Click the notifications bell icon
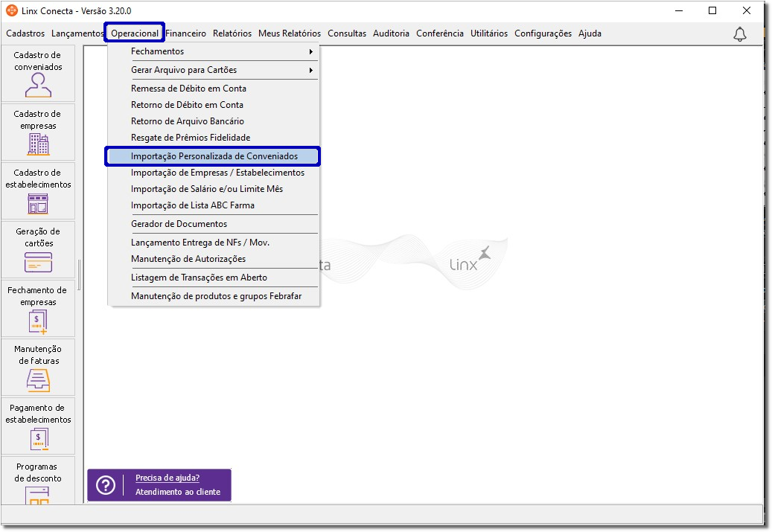The width and height of the screenshot is (772, 532). (x=739, y=34)
